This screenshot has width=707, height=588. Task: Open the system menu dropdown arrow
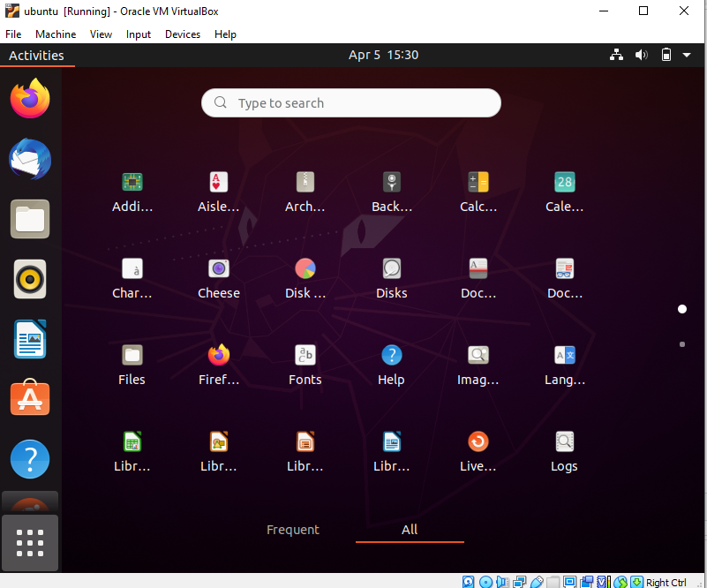coord(687,55)
